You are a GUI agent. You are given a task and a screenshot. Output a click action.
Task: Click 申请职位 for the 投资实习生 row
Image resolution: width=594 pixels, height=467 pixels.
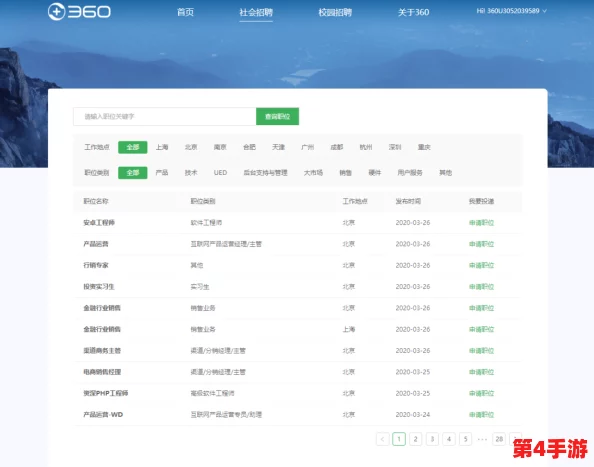pos(481,287)
